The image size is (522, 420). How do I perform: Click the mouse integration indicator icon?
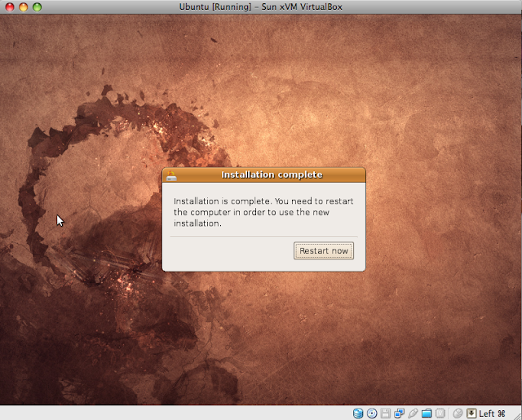(458, 413)
